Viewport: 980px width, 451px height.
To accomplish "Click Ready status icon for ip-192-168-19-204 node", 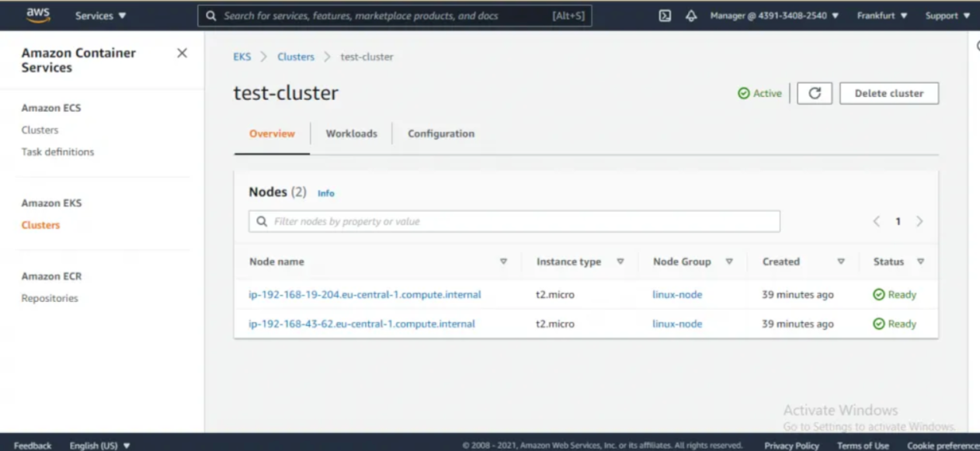I will click(879, 295).
